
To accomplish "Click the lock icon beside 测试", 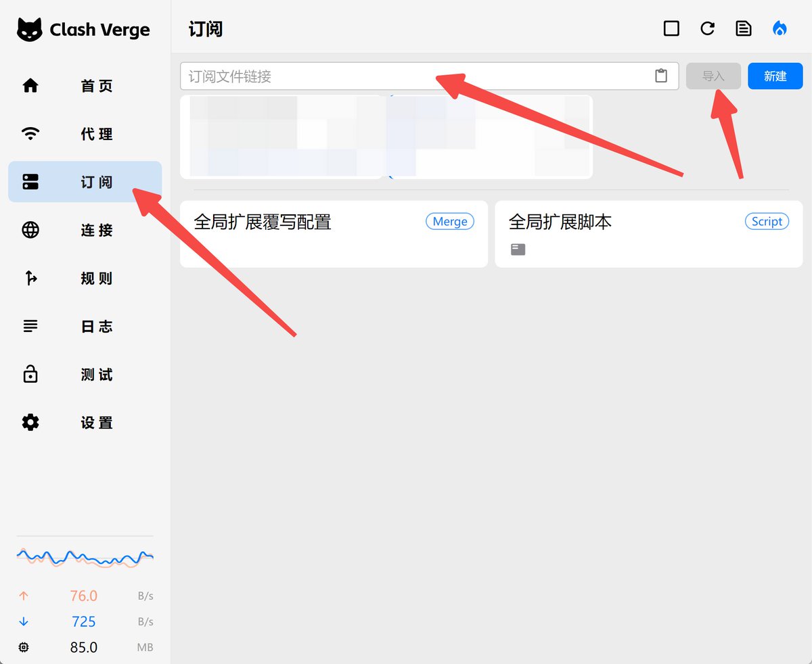I will click(x=30, y=374).
